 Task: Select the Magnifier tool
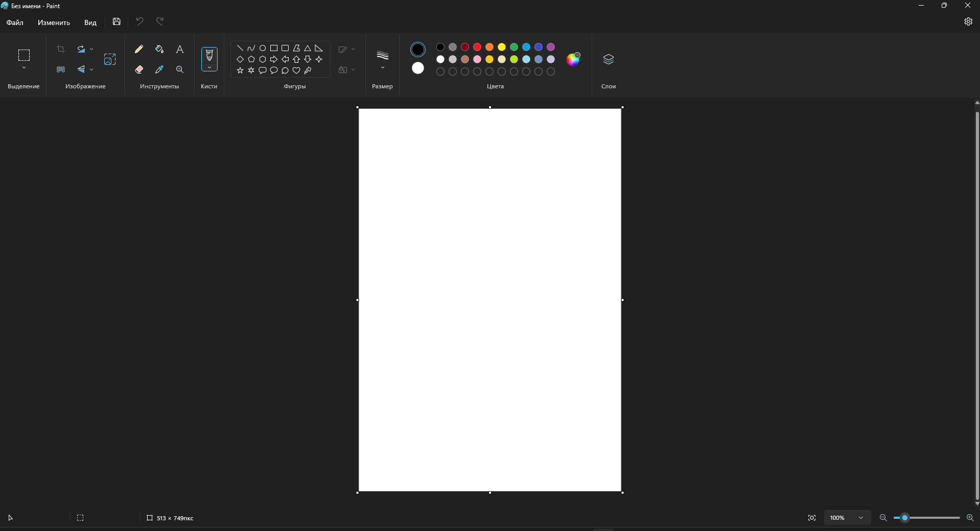[180, 69]
